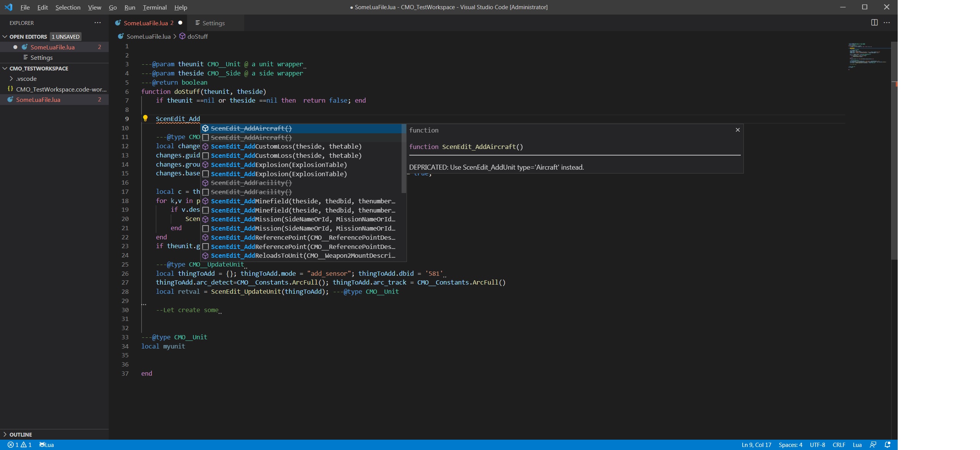Open the breadcrumb separator after SomeLuaFile.lua
Image resolution: width=980 pixels, height=450 pixels.
(x=175, y=36)
